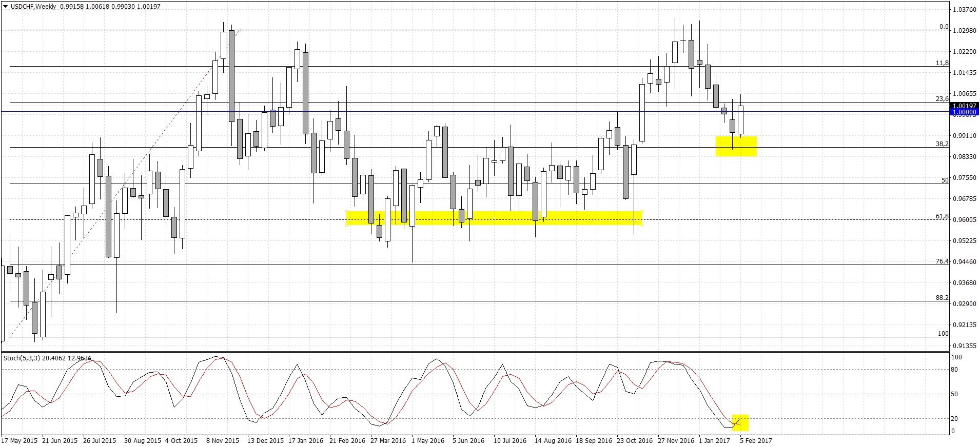The width and height of the screenshot is (980, 447).
Task: Select the 26 Jul 2015 date label
Action: click(x=100, y=440)
